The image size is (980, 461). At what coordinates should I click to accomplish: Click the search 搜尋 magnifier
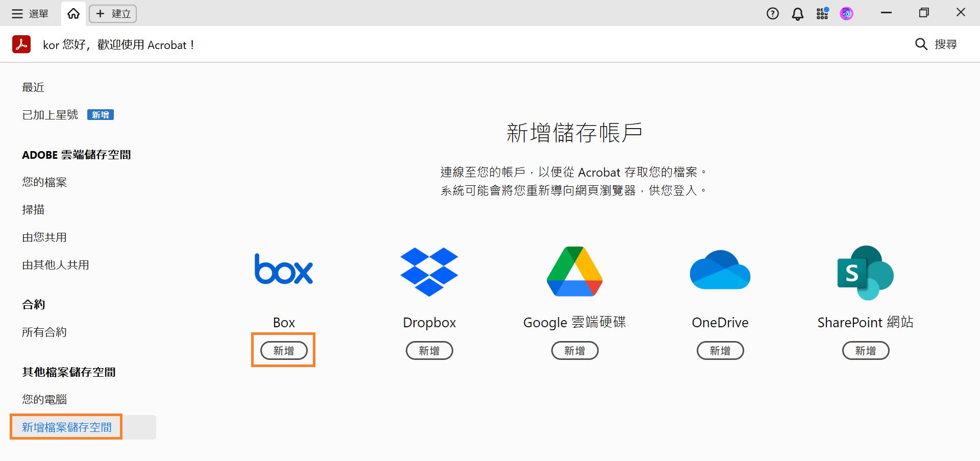point(921,44)
